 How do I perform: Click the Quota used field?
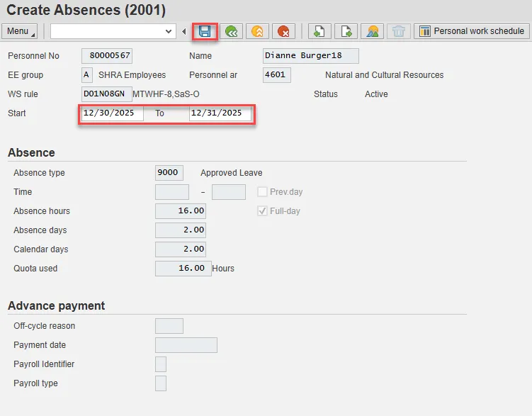click(183, 269)
